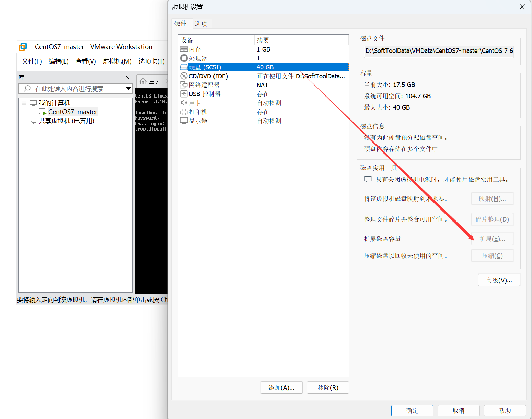Click the USB controller 存在 summary
This screenshot has height=419, width=532.
click(x=263, y=94)
